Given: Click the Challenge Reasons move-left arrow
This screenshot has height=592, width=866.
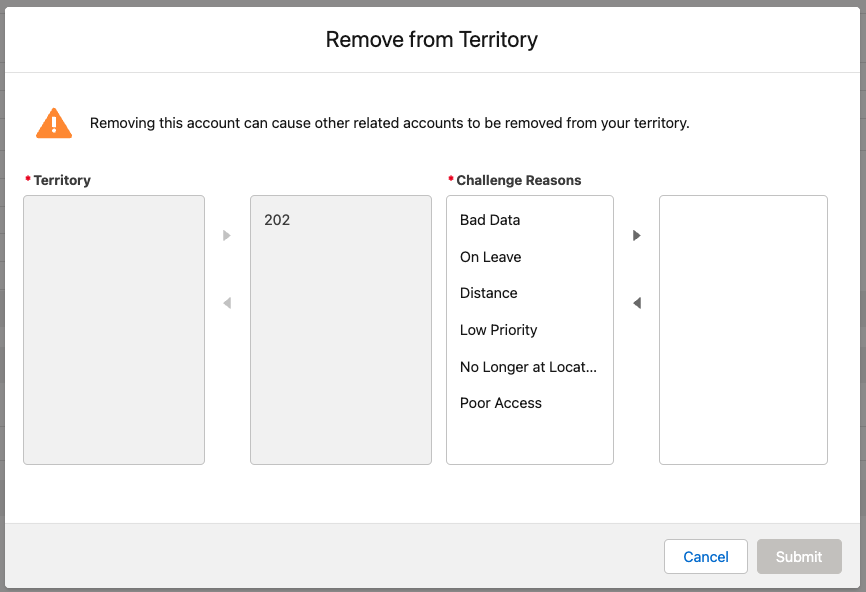Looking at the screenshot, I should click(x=637, y=303).
